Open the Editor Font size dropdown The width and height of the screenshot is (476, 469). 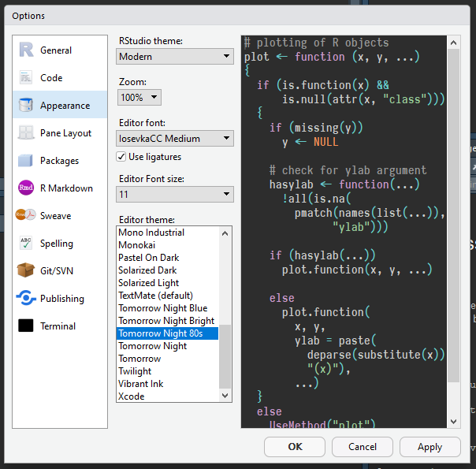175,194
